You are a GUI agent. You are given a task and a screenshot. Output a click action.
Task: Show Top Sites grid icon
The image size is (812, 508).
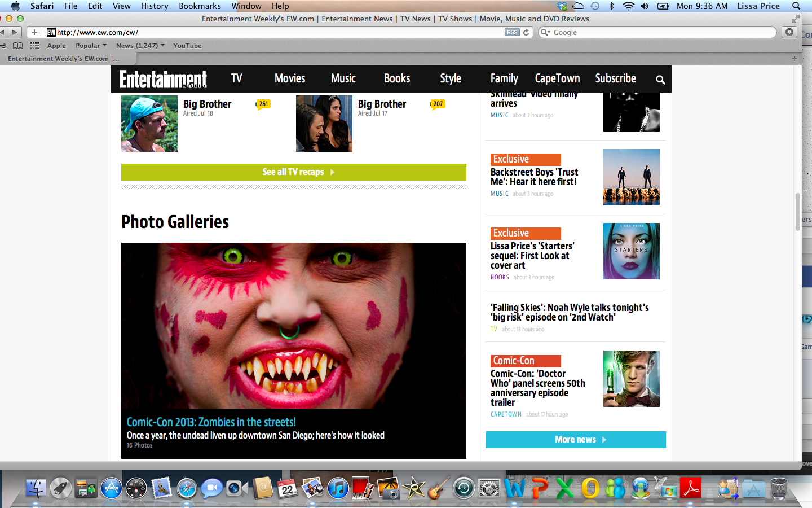[35, 46]
